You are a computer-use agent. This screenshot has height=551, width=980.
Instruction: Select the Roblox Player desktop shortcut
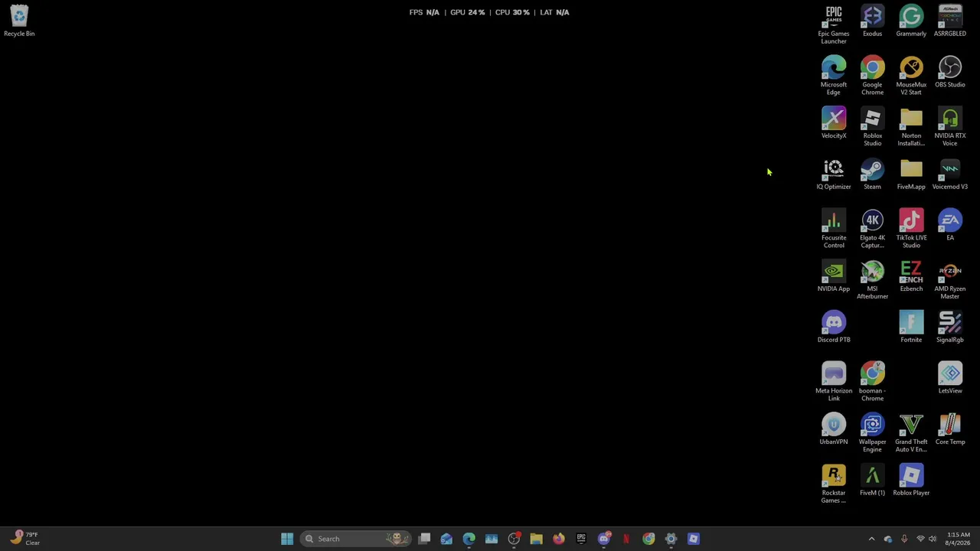point(911,481)
